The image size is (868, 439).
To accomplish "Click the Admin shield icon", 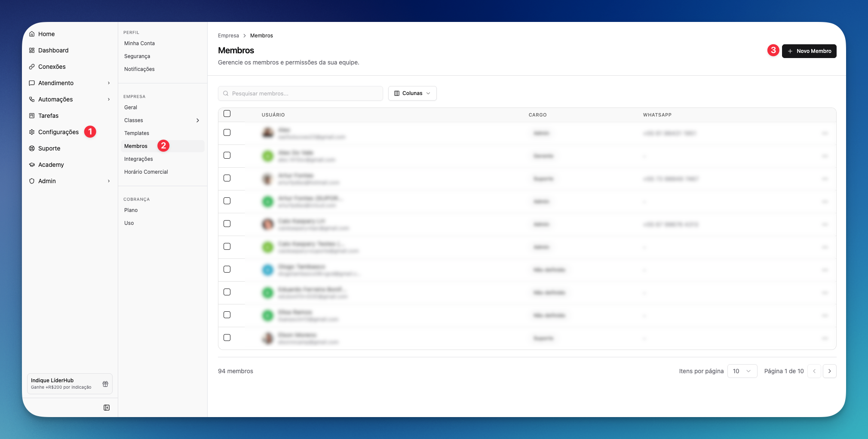I will coord(32,181).
